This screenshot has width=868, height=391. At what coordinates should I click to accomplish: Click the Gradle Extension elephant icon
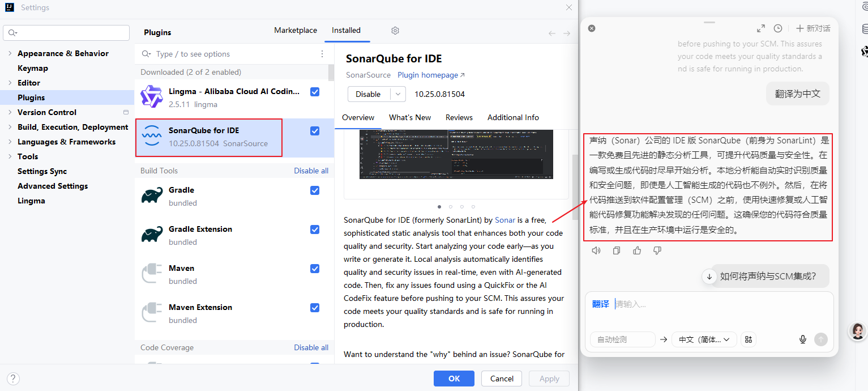(152, 235)
